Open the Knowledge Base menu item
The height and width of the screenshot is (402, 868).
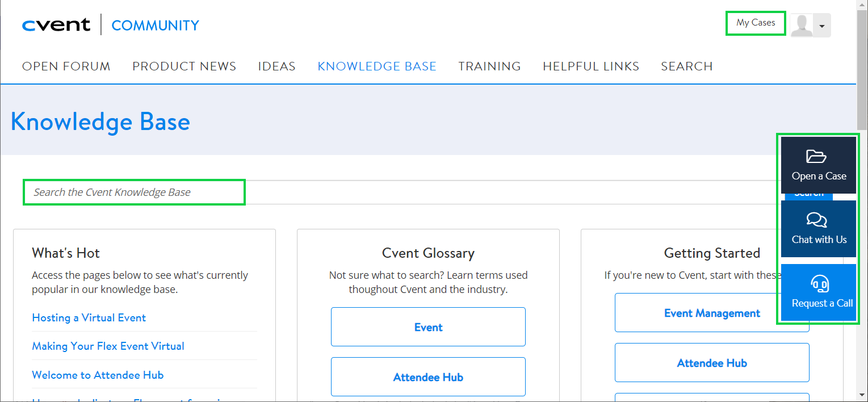pyautogui.click(x=377, y=66)
